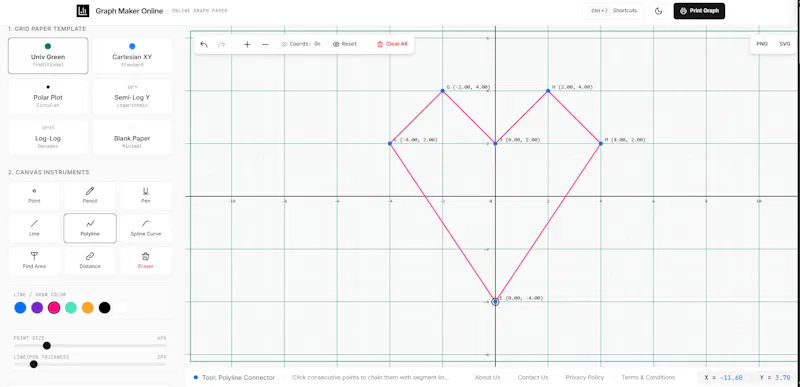Image resolution: width=800 pixels, height=387 pixels.
Task: Open the Contact Us link
Action: tap(533, 378)
